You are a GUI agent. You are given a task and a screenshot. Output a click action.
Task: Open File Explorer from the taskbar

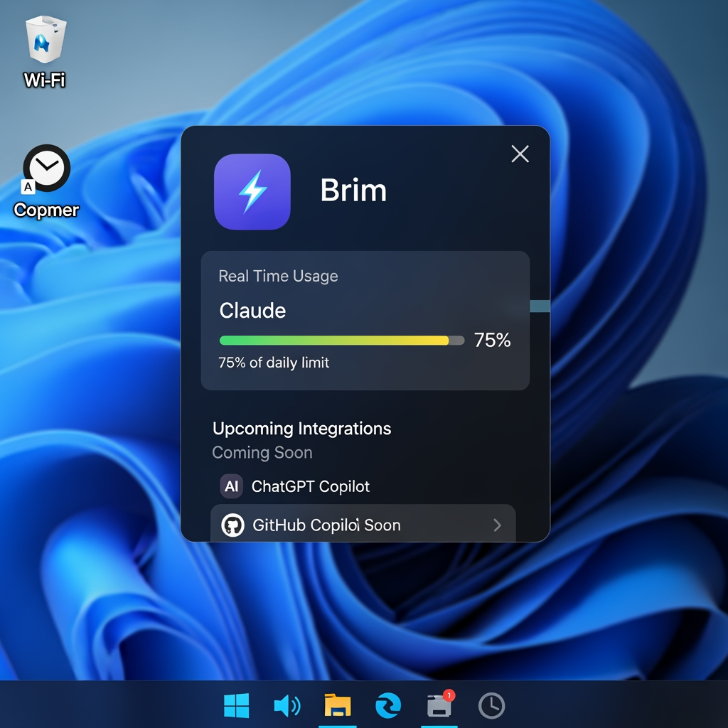[x=338, y=706]
